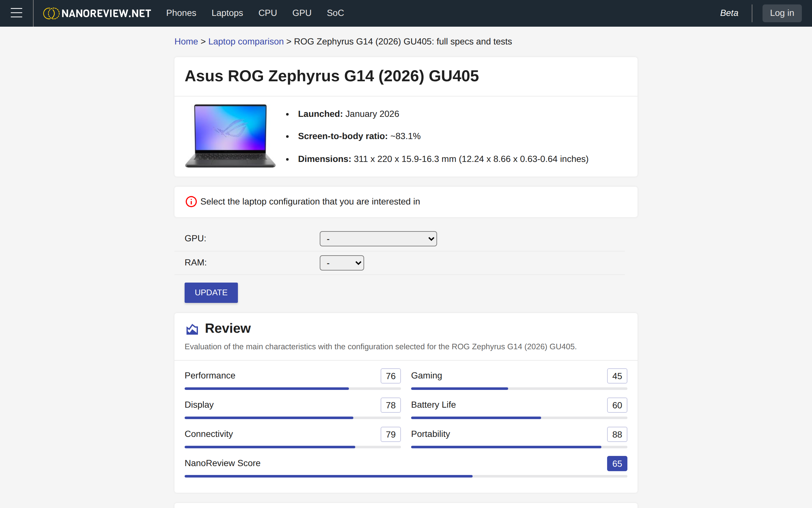Open the GPU navigation item

302,13
